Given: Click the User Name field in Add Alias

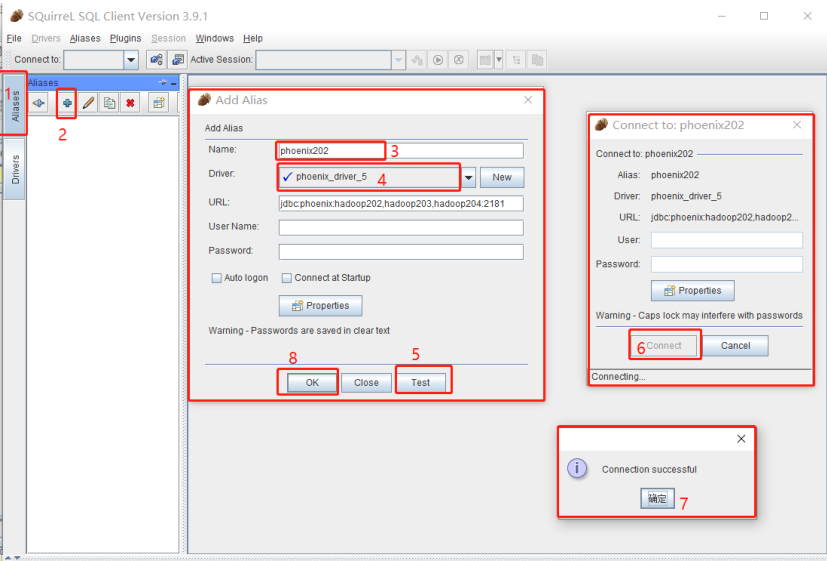Looking at the screenshot, I should point(401,228).
